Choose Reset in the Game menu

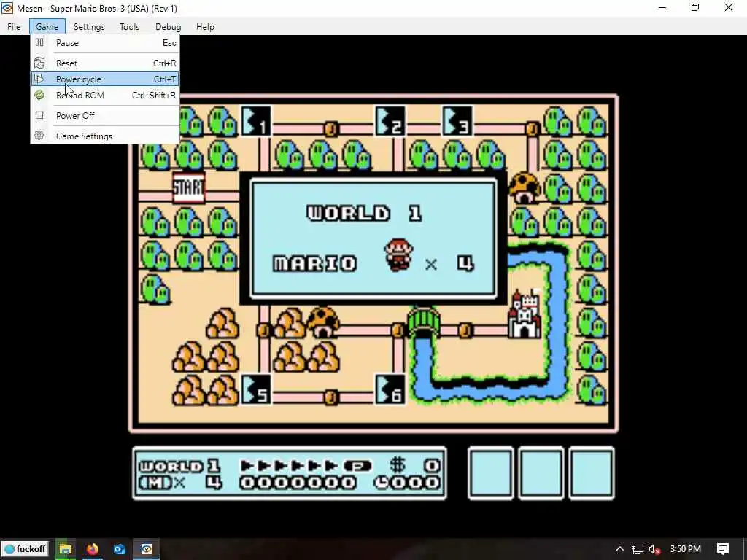tap(105, 63)
